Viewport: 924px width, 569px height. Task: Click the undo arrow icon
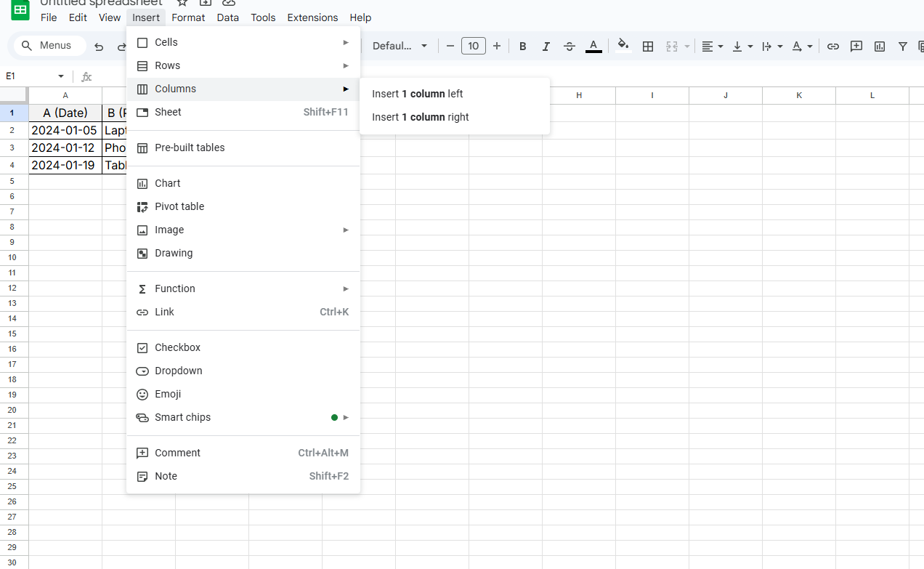[x=99, y=46]
